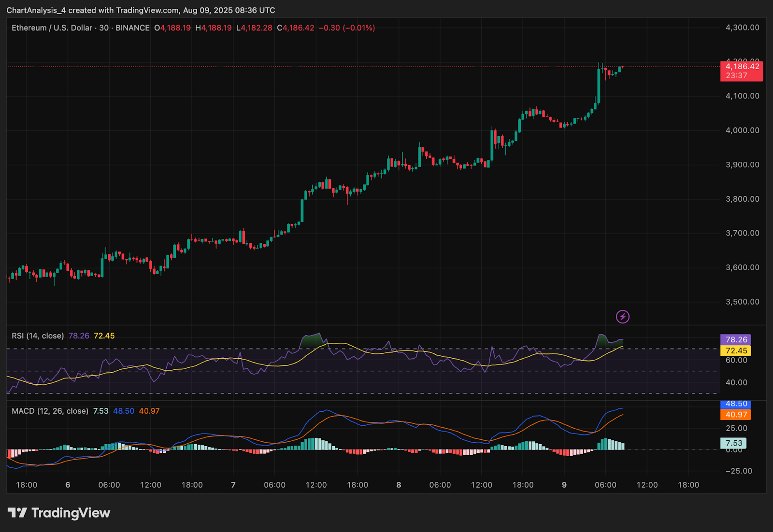Click the purple 78.26 RSI axis tag
This screenshot has height=532, width=773.
click(736, 340)
